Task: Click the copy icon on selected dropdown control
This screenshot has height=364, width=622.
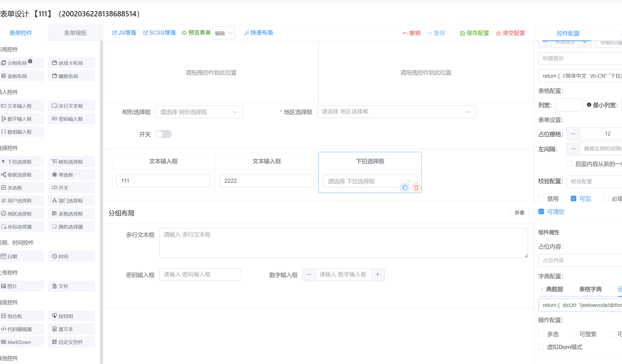Action: 405,188
